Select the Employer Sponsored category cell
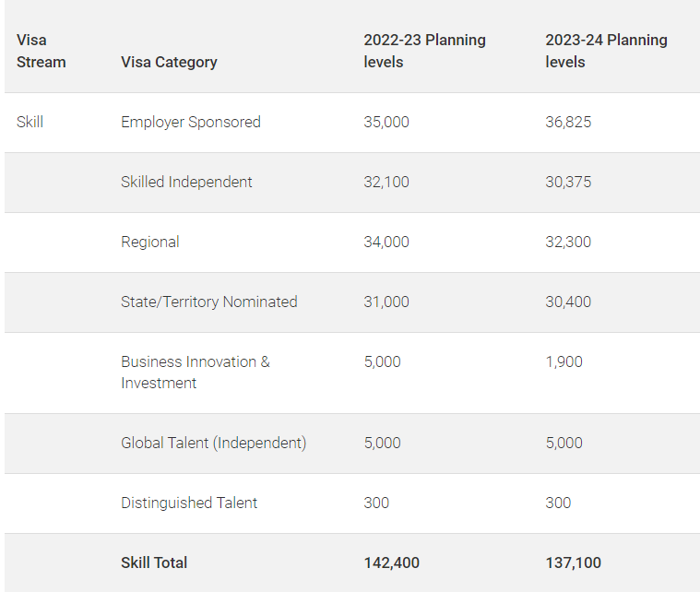Screen dimensions: 700x592 pos(191,122)
